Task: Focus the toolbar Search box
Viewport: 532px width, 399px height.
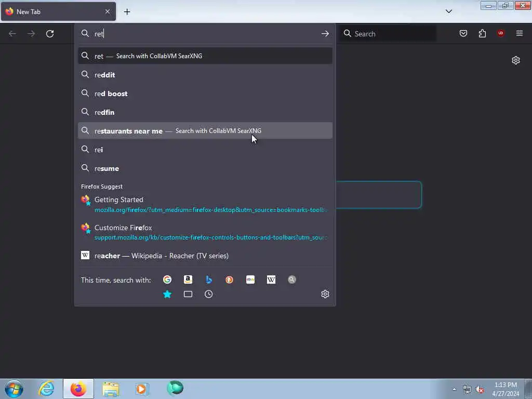Action: pos(388,34)
